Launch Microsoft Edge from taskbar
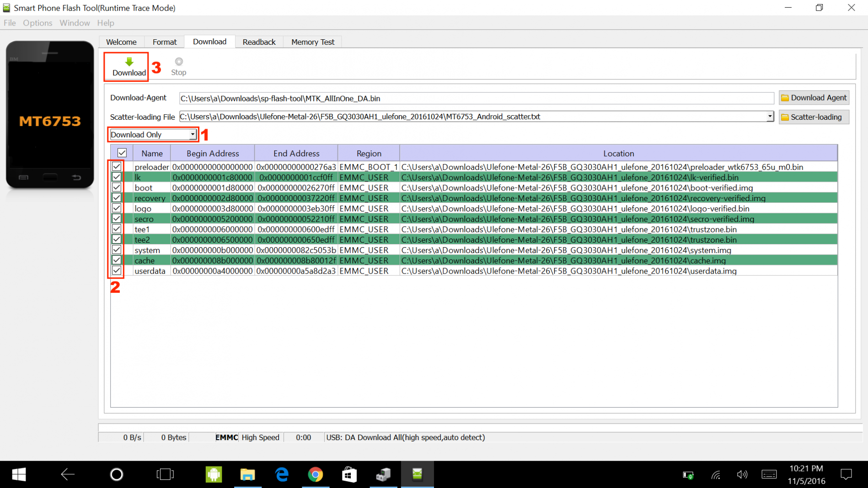868x488 pixels. [282, 474]
